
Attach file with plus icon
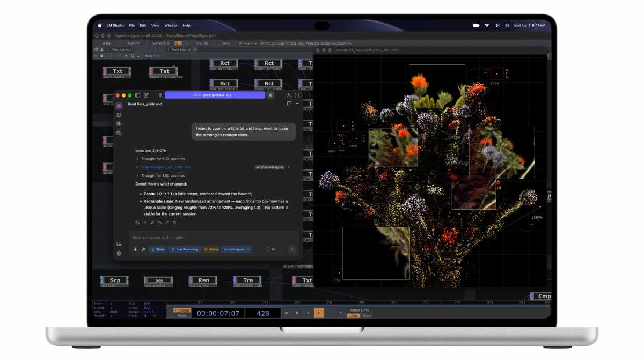(x=136, y=249)
